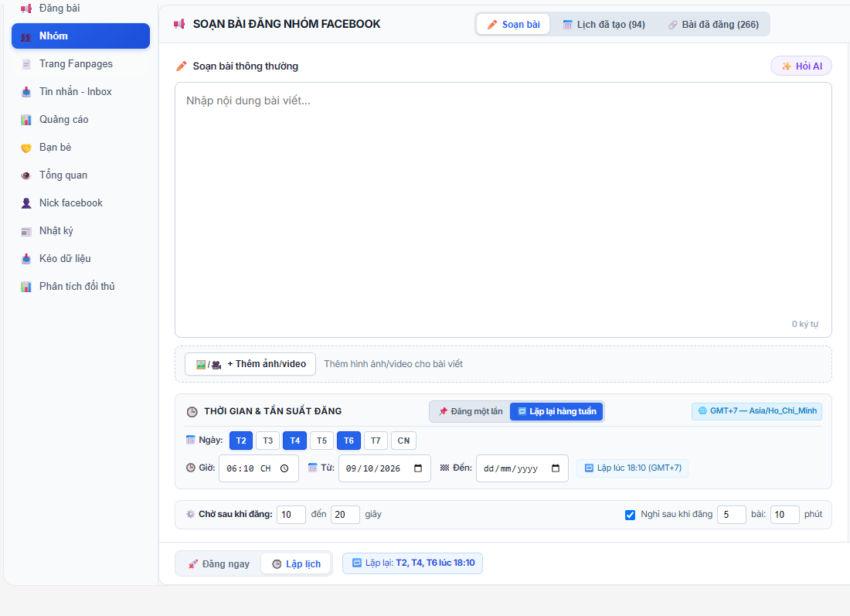Viewport: 850px width, 616px height.
Task: Enable Sunday CN day toggle
Action: click(x=403, y=441)
